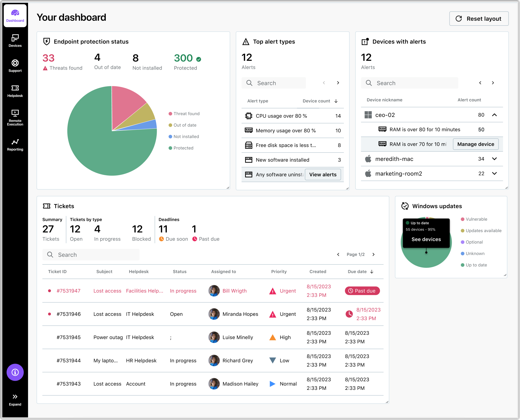Go to next tickets page
The width and height of the screenshot is (520, 420).
click(x=373, y=254)
